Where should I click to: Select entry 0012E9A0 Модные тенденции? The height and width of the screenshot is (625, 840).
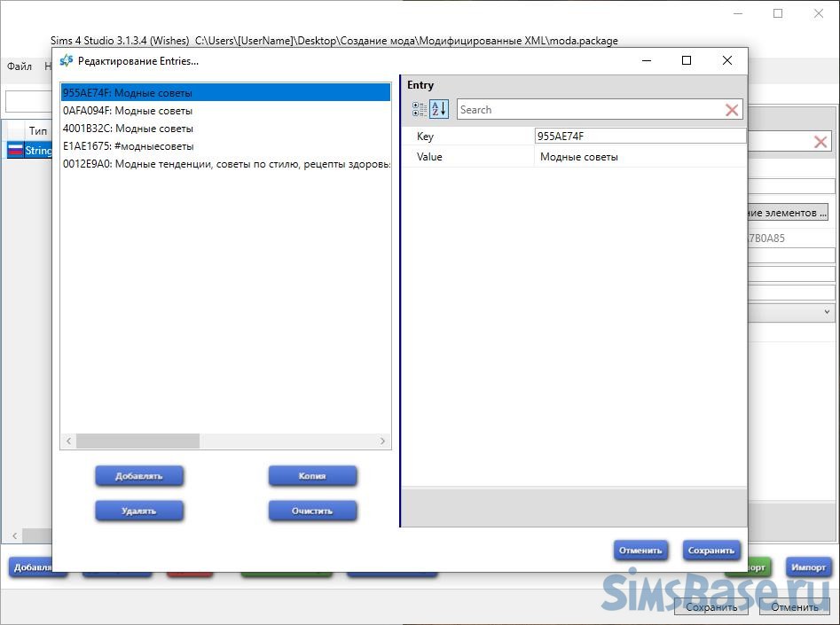(225, 164)
